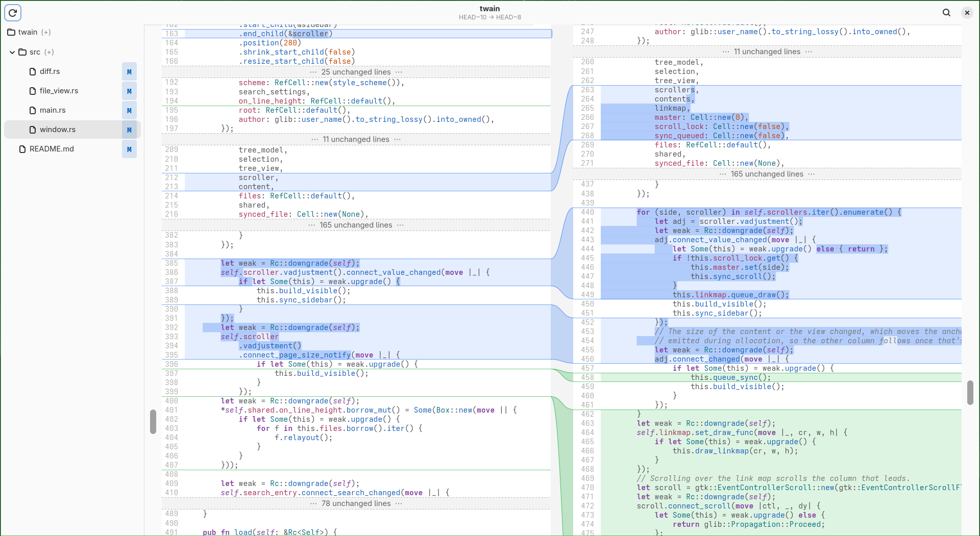Click the file_view.rs file icon
The width and height of the screenshot is (980, 536).
coord(33,91)
